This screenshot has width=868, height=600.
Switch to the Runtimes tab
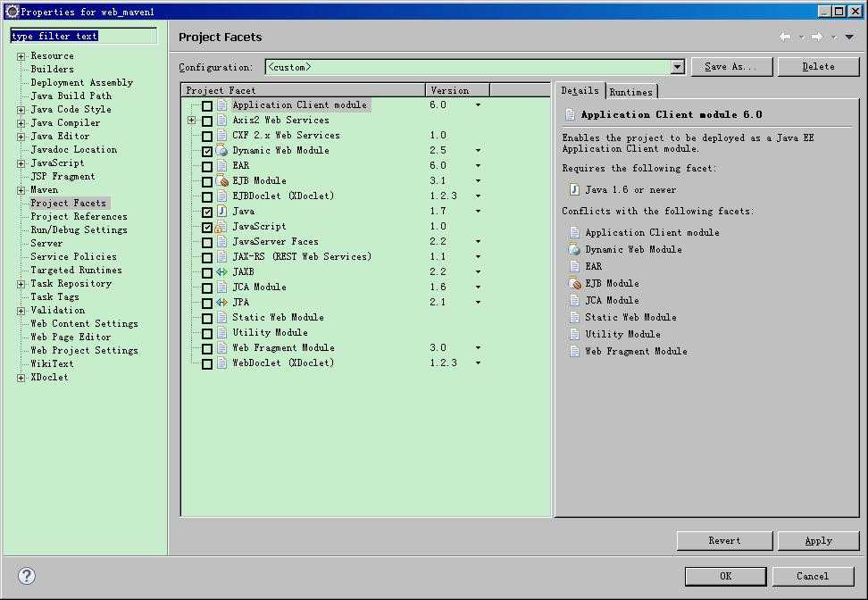[x=631, y=91]
